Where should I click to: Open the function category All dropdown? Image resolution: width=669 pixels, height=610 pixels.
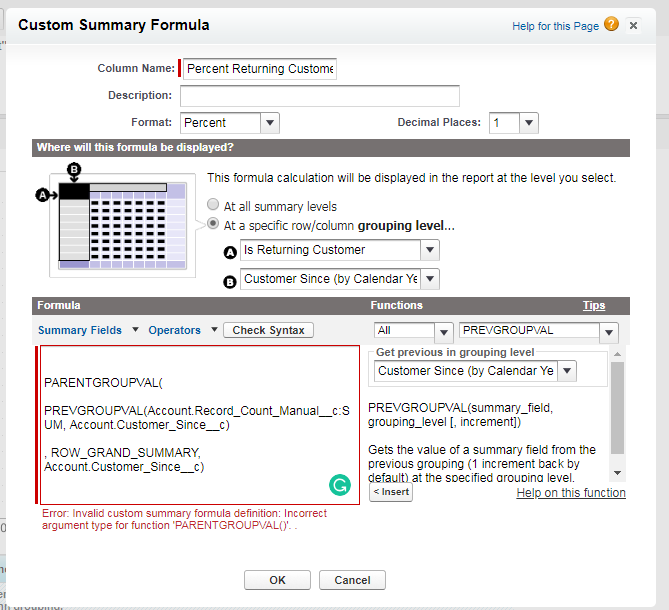coord(414,331)
